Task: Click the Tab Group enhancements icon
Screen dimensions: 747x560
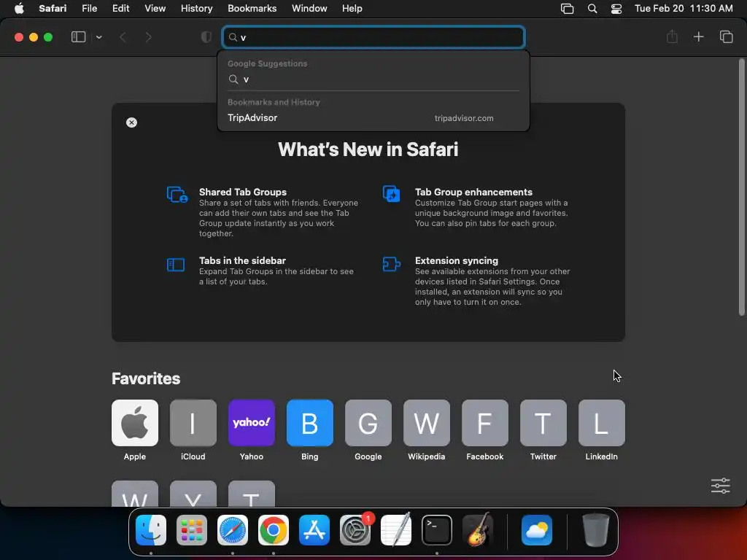Action: coord(392,194)
